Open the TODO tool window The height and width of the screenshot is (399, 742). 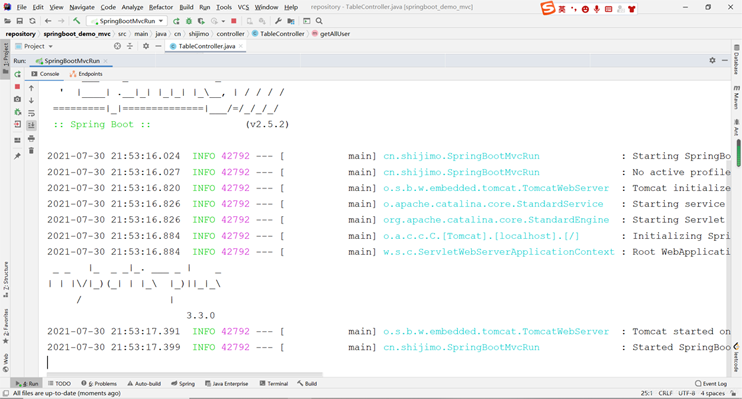[59, 383]
